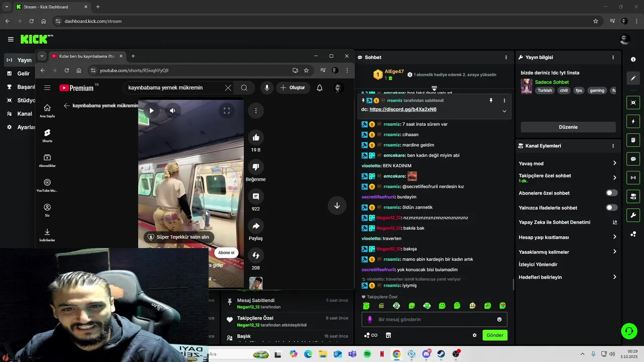The width and height of the screenshot is (644, 362).
Task: Open Kanal section in Kick sidebar
Action: coord(20,114)
